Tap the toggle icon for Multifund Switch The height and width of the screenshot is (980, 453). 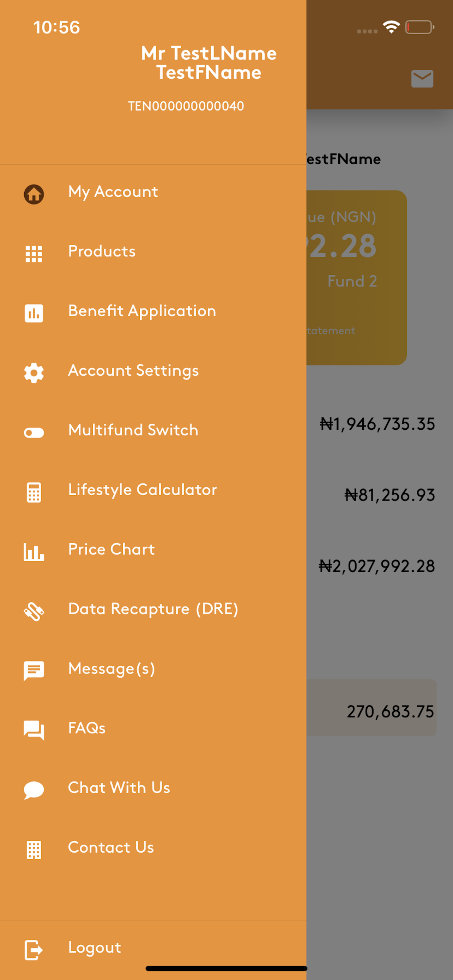click(x=34, y=432)
